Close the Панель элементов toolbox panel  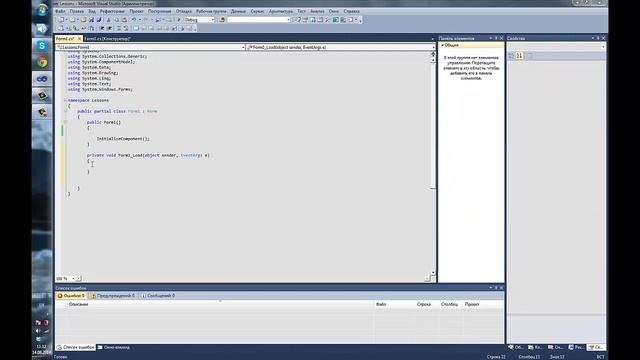[x=502, y=38]
